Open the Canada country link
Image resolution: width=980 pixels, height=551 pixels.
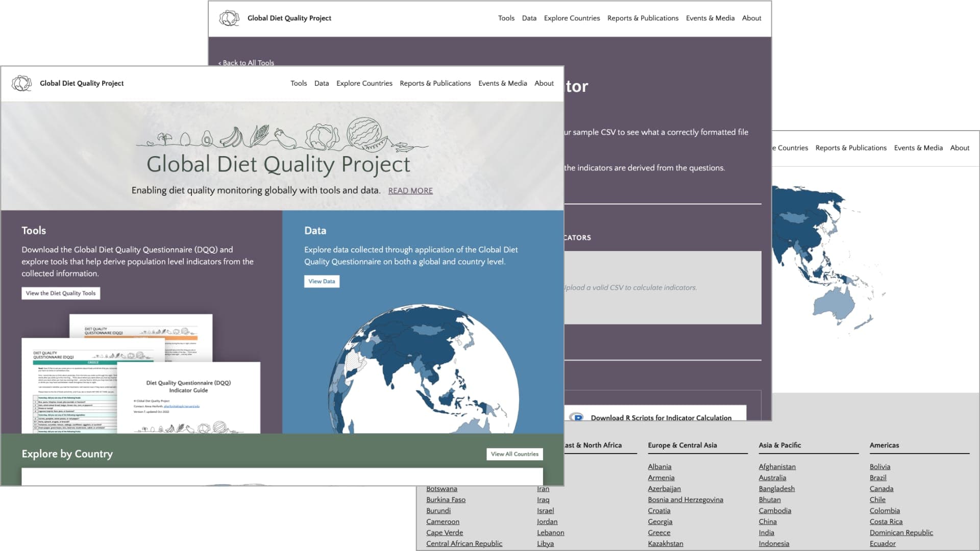tap(881, 489)
